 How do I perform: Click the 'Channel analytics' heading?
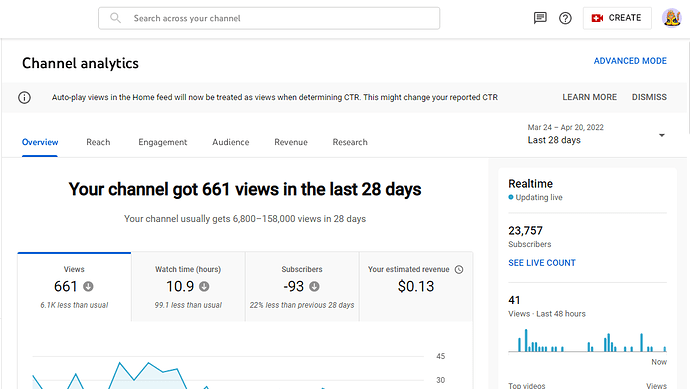(x=80, y=63)
